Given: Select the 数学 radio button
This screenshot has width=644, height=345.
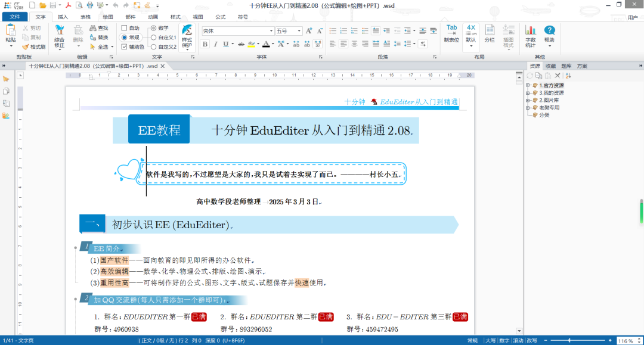Looking at the screenshot, I should click(x=153, y=28).
